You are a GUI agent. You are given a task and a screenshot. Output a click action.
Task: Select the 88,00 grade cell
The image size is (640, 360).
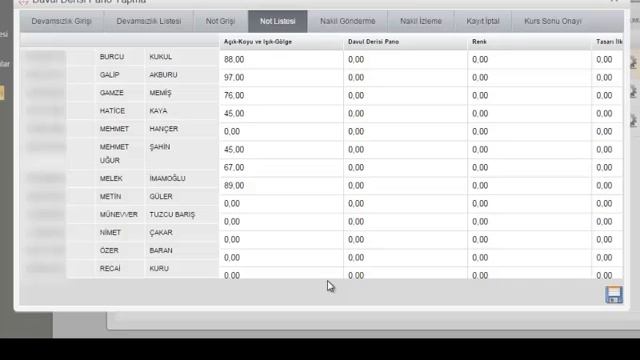point(281,60)
